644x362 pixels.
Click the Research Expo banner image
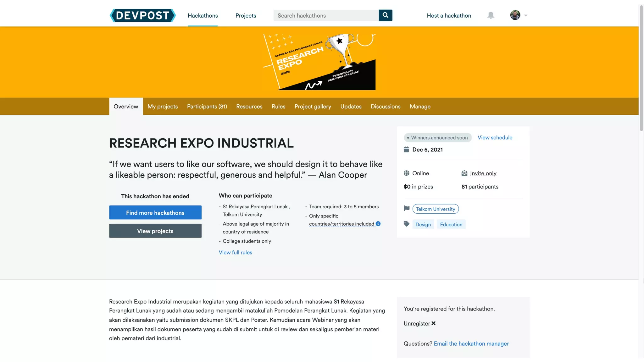[319, 62]
